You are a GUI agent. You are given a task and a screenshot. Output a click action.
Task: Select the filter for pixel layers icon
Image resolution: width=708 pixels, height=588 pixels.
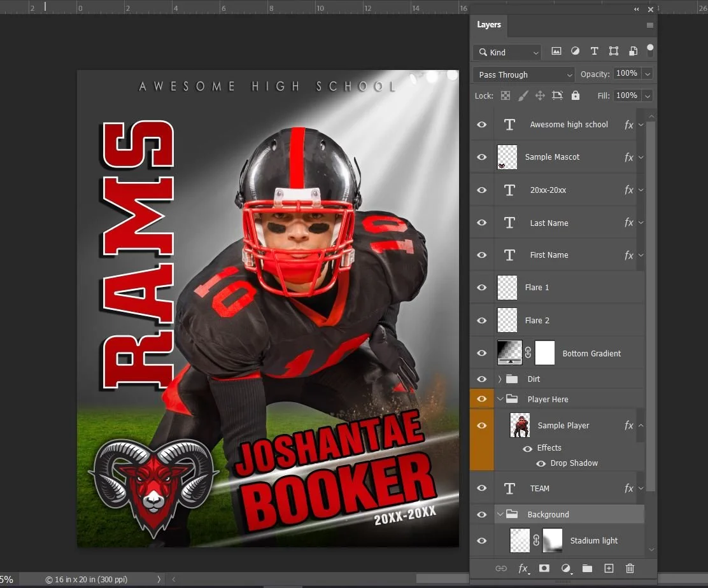[x=556, y=51]
